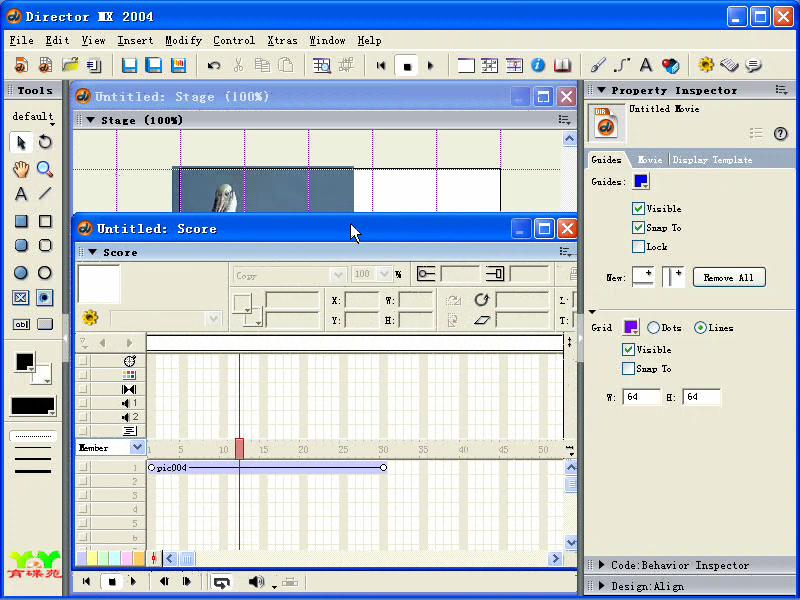
Task: Select the Arrow tool in Tools palette
Action: (21, 142)
